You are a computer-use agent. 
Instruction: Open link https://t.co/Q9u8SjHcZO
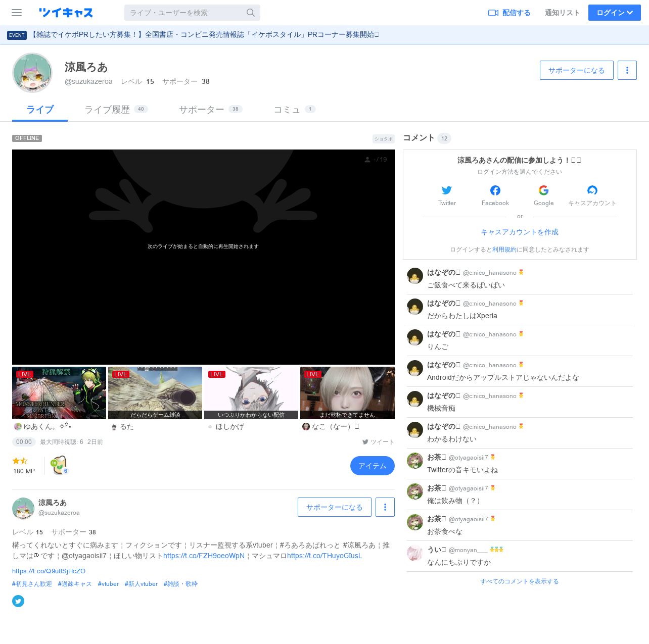[49, 571]
